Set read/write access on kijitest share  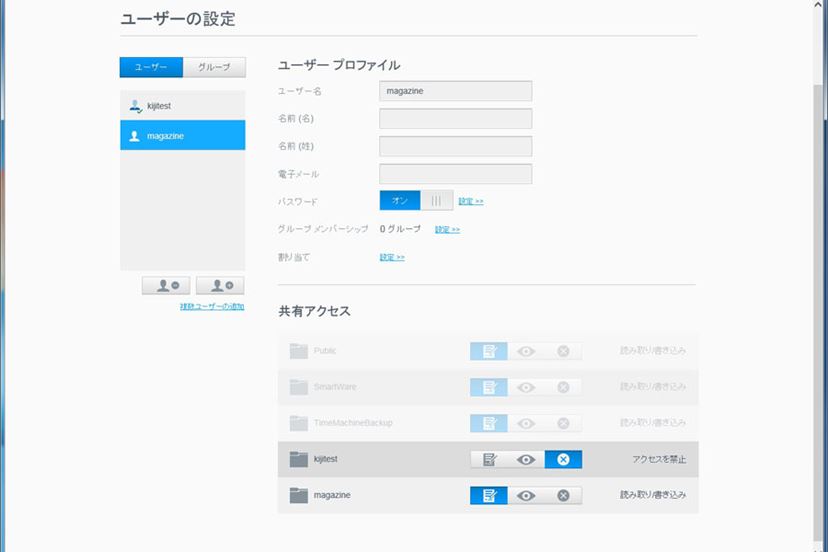click(x=489, y=460)
